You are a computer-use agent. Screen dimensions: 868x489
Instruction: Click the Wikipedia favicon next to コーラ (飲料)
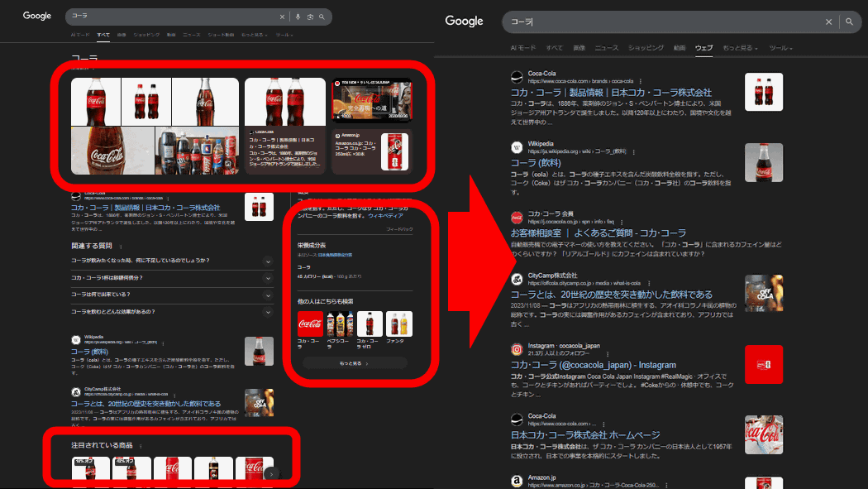pos(516,145)
